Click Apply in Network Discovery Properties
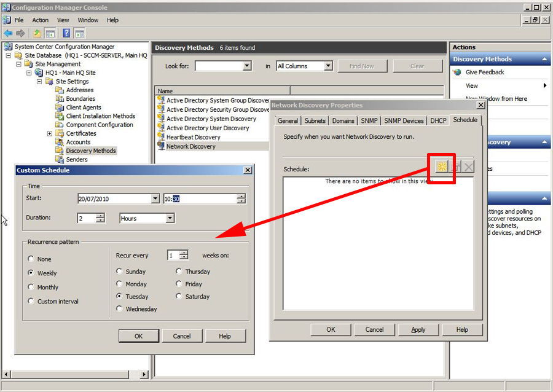 pos(418,329)
